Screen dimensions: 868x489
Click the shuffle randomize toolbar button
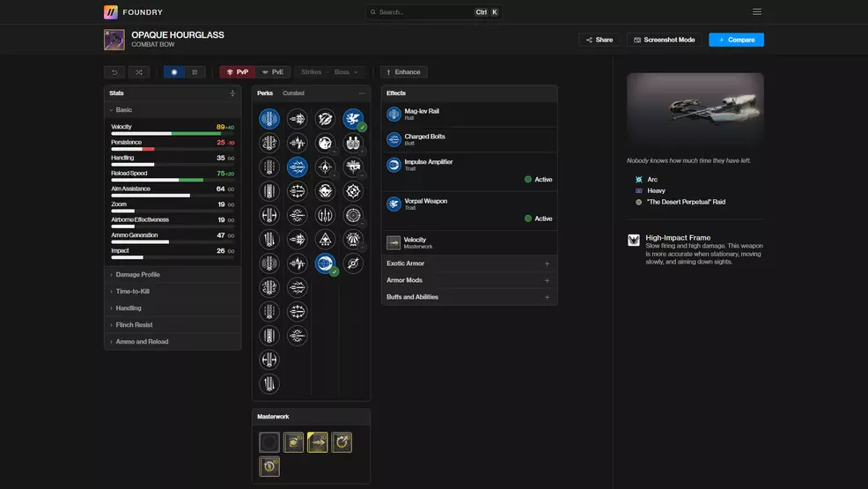pyautogui.click(x=139, y=72)
